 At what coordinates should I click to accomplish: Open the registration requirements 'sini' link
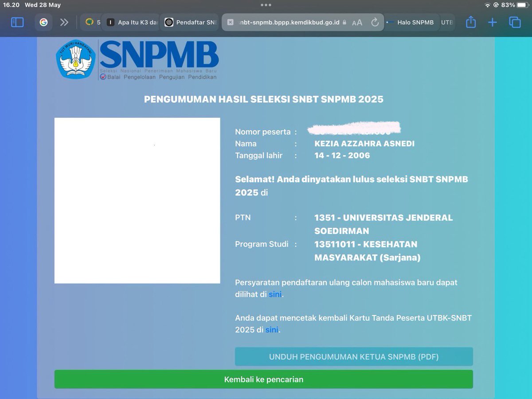point(275,294)
